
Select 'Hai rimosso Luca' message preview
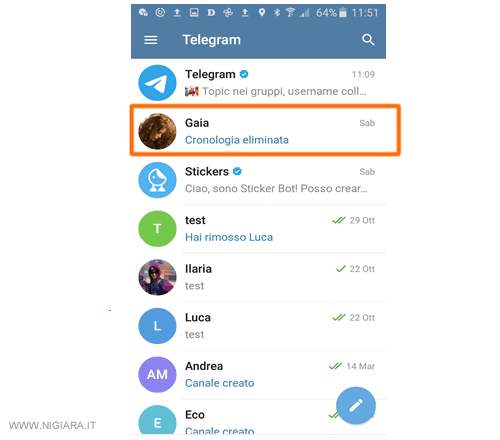point(229,237)
